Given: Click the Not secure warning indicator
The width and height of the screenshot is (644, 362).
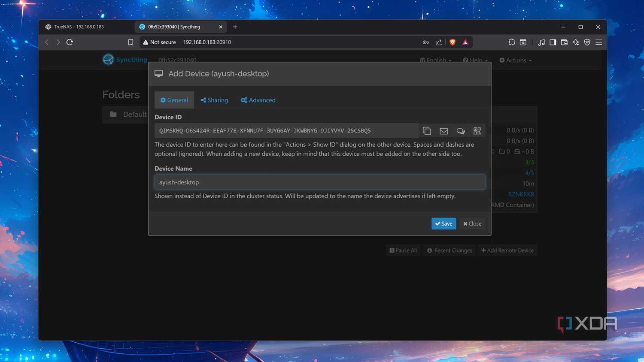Looking at the screenshot, I should (x=159, y=42).
